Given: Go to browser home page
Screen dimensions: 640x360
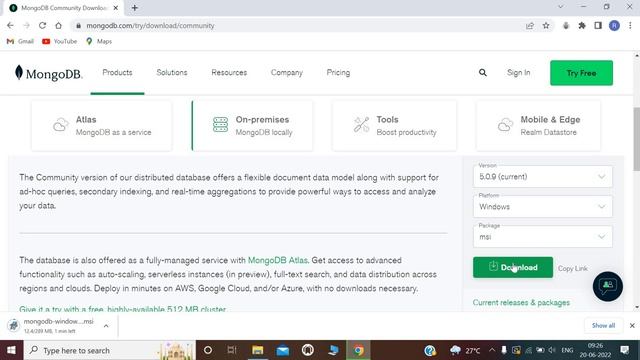Looking at the screenshot, I should [58, 25].
